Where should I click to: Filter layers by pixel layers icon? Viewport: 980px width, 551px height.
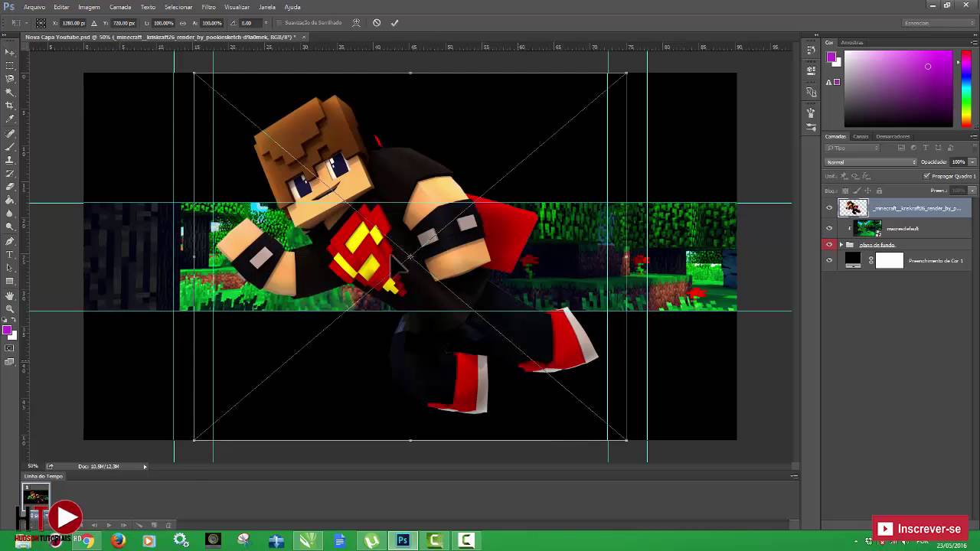tap(901, 148)
